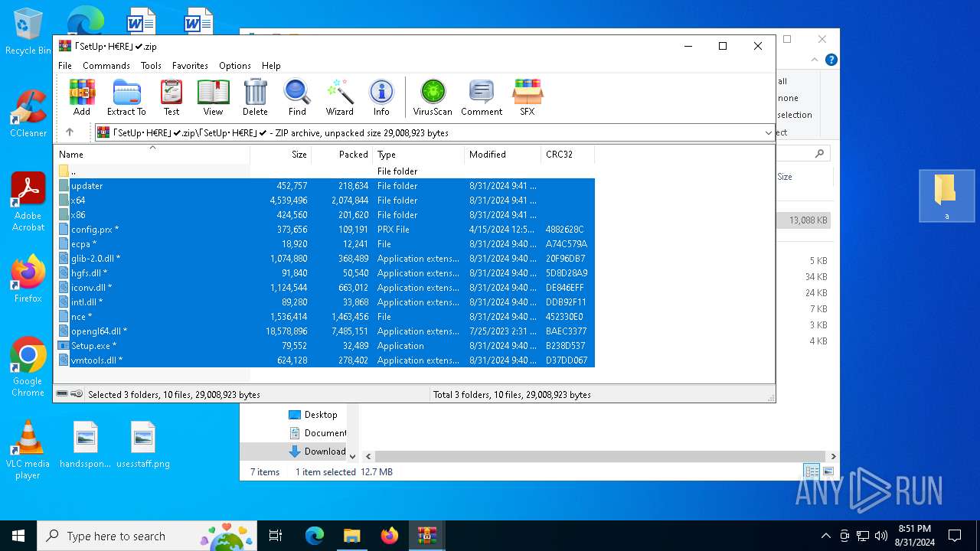Screen dimensions: 980x551
Task: Switch Explorer to large icons view
Action: point(828,471)
